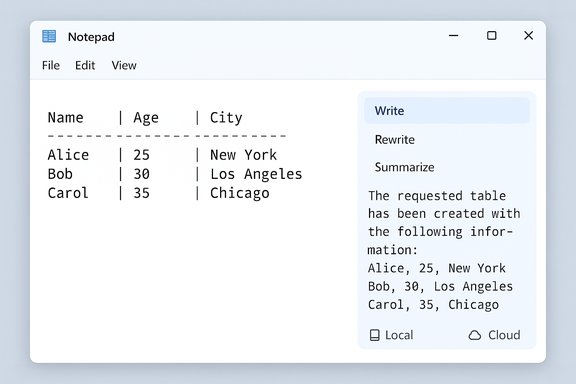Click 'The requested table' response text
The width and height of the screenshot is (576, 384).
[x=437, y=196]
